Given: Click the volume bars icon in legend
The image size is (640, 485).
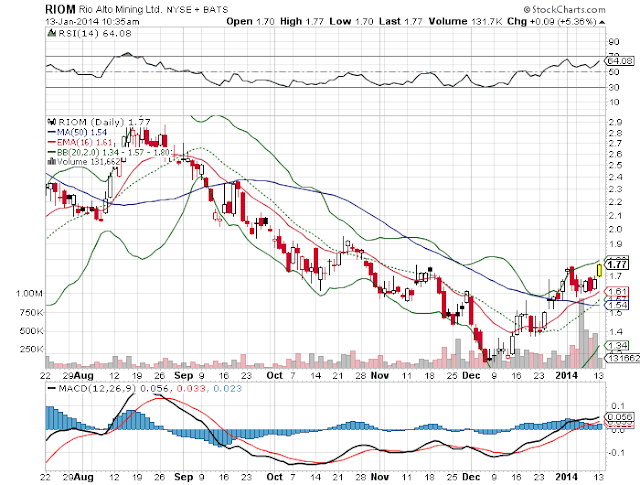Looking at the screenshot, I should [x=52, y=161].
